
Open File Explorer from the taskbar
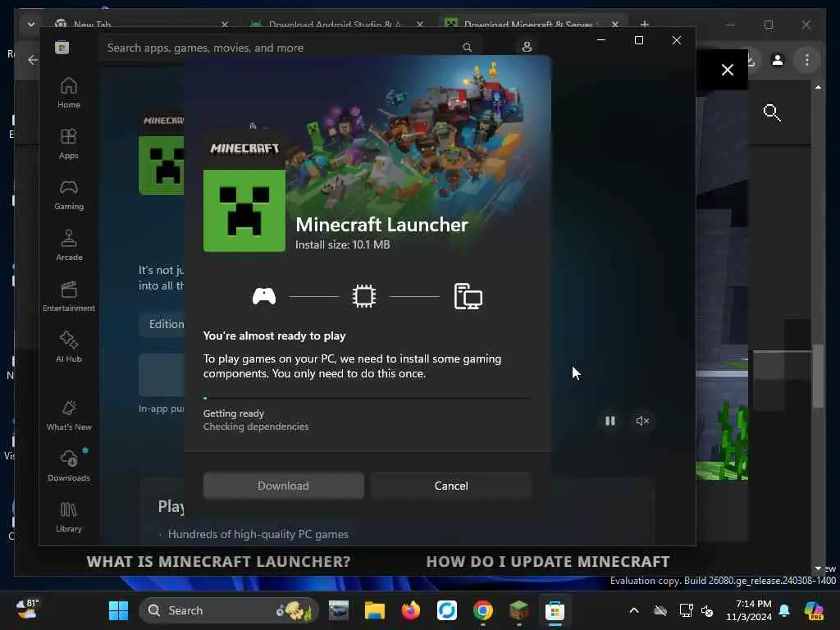point(374,610)
